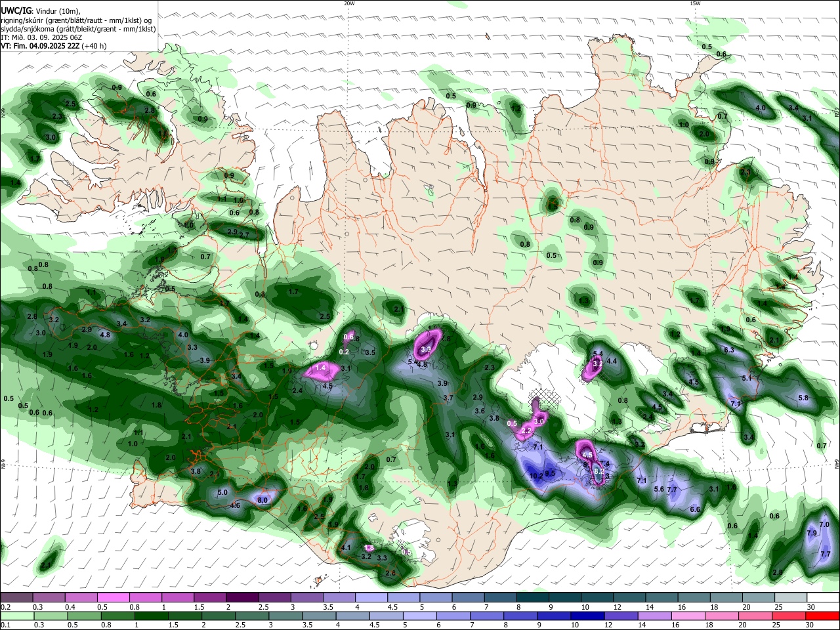Click the bright pink 0.5 snow legend swatch
Image resolution: width=840 pixels, height=630 pixels.
113,598
